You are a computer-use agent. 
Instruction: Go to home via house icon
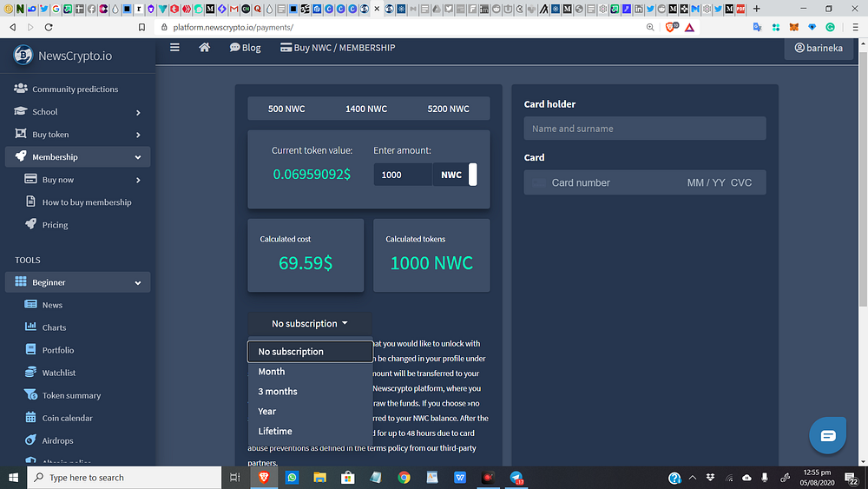pos(204,48)
